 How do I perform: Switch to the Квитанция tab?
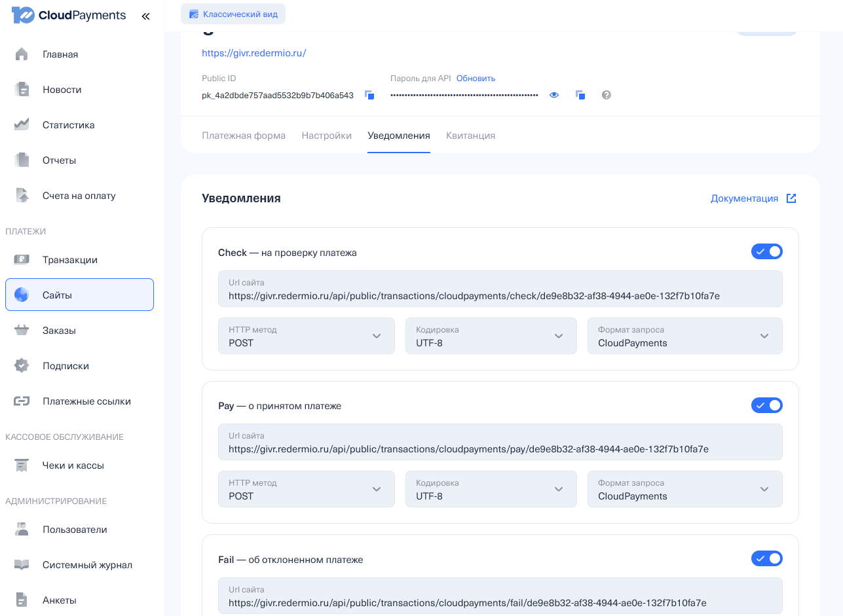point(471,136)
